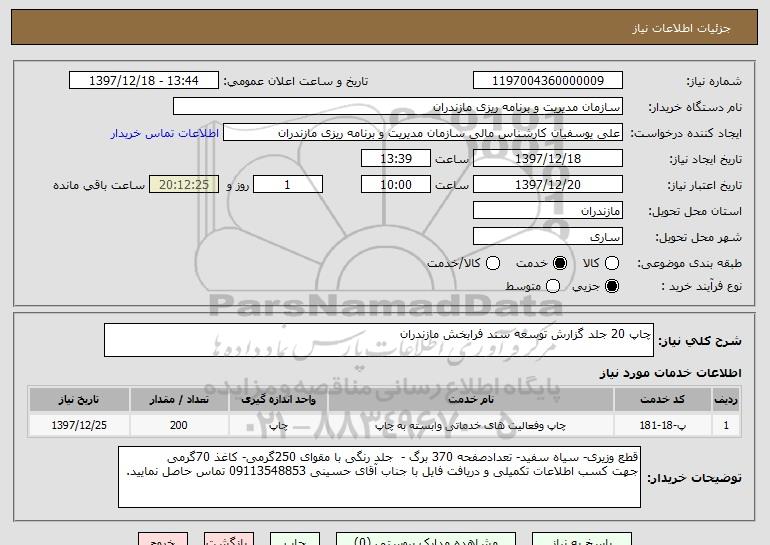
Task: Click the نام خدمت column header
Action: [471, 400]
